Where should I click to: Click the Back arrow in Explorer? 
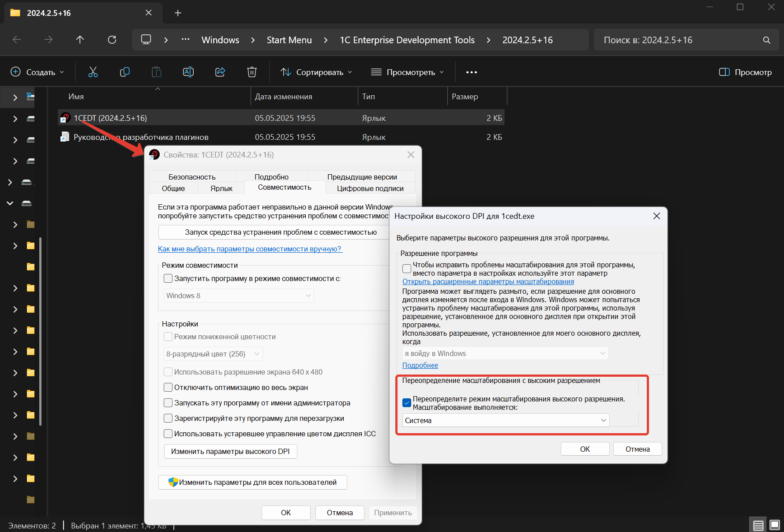(x=17, y=40)
